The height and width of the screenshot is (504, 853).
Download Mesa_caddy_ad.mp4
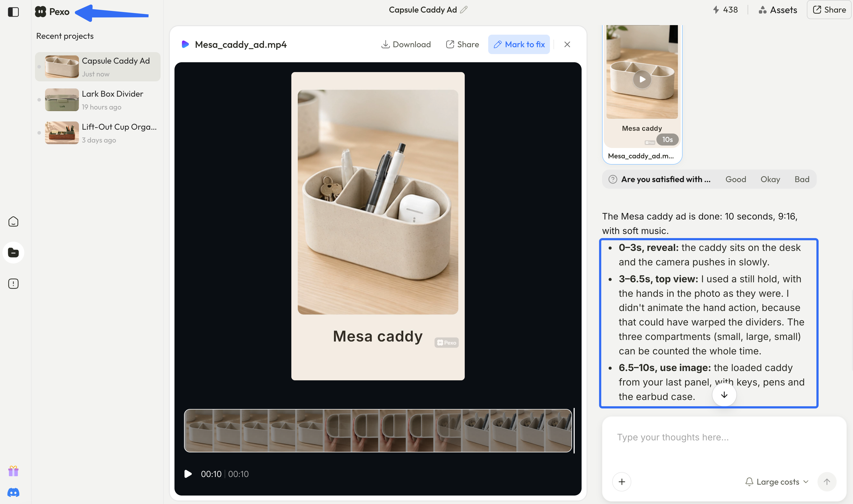406,45
